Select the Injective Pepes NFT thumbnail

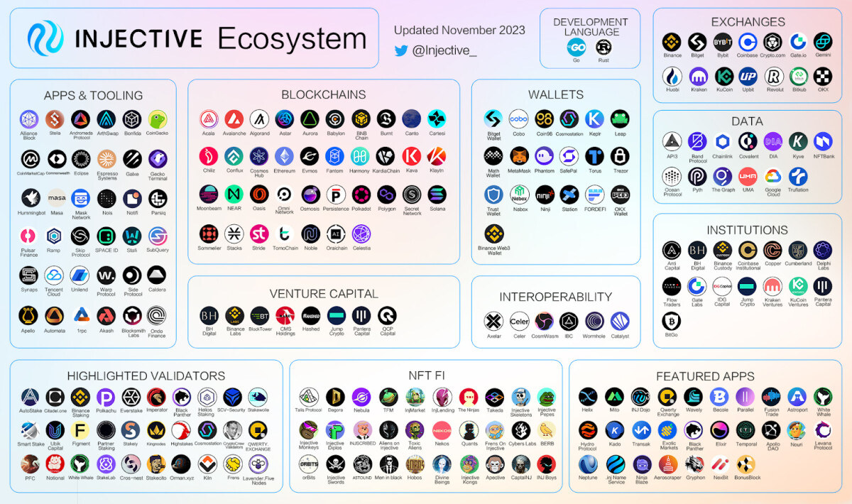pos(546,397)
